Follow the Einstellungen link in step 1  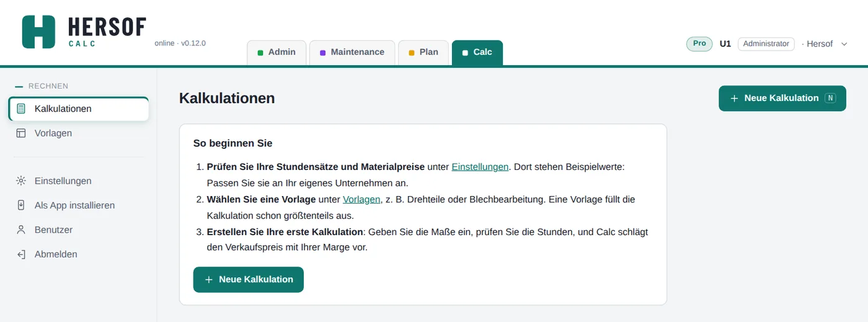pyautogui.click(x=480, y=167)
